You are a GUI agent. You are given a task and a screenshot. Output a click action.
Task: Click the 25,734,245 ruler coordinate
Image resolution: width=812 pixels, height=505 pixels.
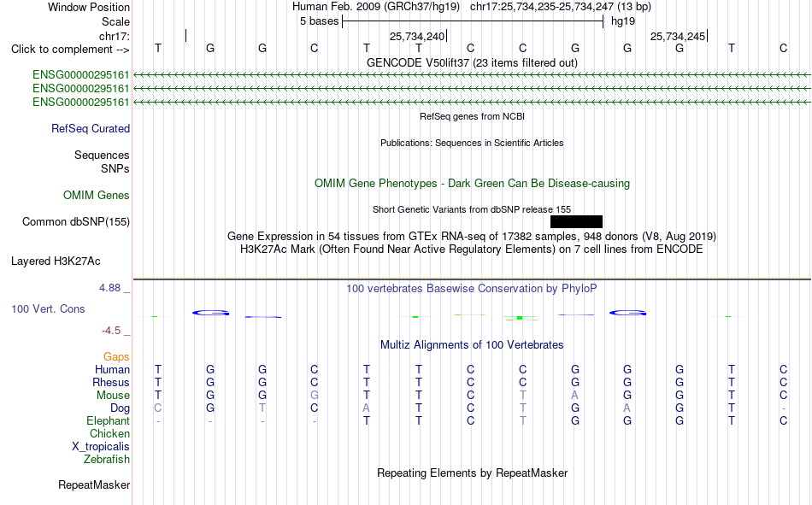coord(678,36)
